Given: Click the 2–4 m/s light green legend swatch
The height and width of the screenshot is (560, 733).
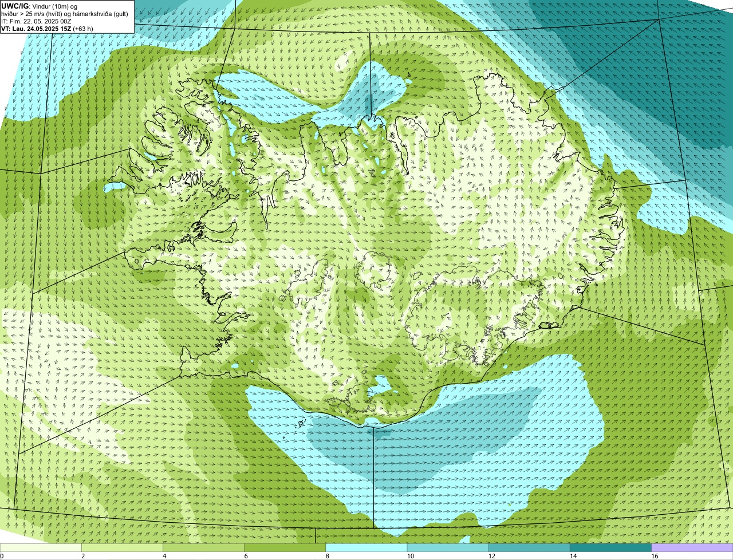Looking at the screenshot, I should coord(122,548).
